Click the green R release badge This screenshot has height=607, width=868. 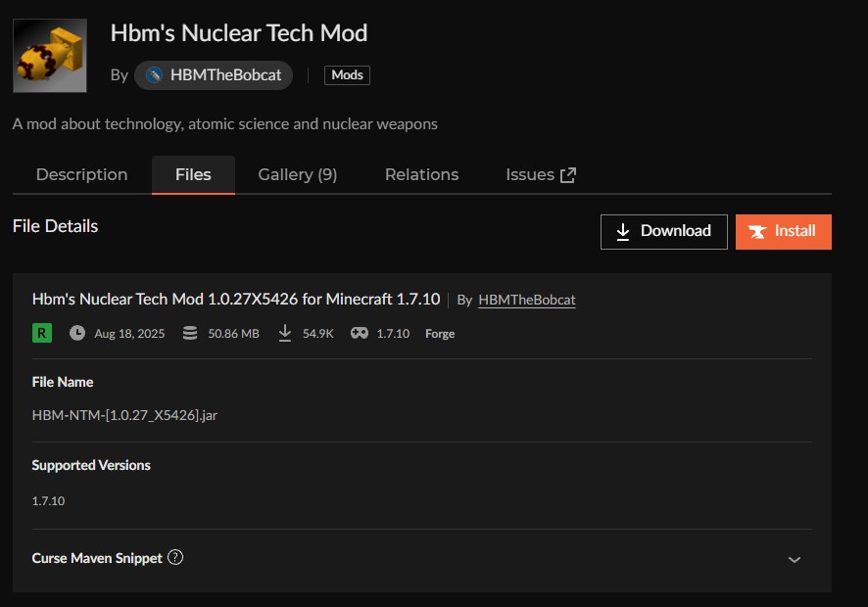42,333
